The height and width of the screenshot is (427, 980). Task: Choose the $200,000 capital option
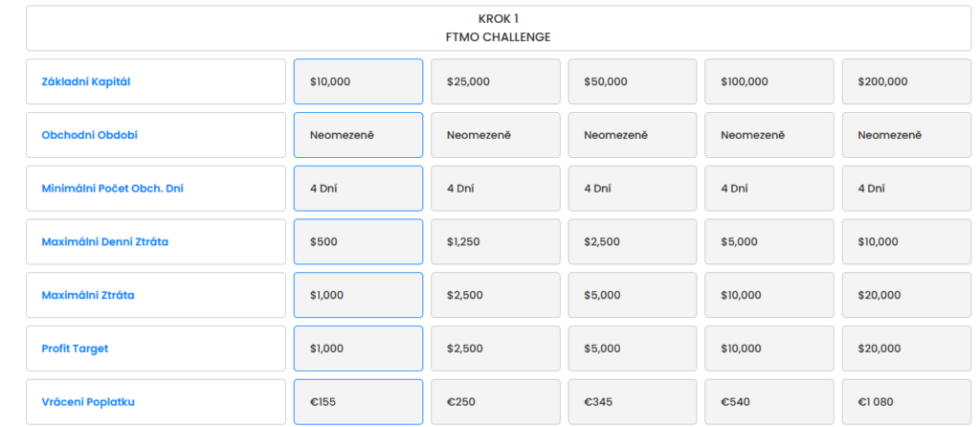[906, 81]
